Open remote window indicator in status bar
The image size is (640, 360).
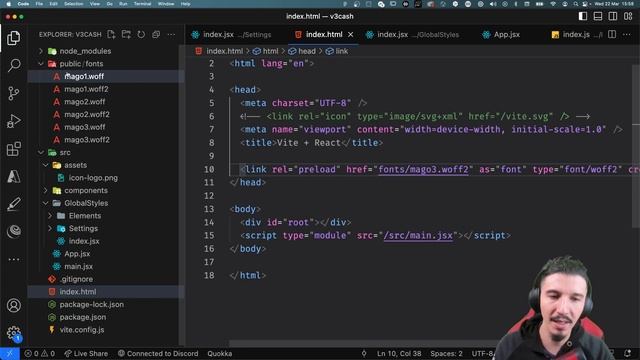click(9, 353)
